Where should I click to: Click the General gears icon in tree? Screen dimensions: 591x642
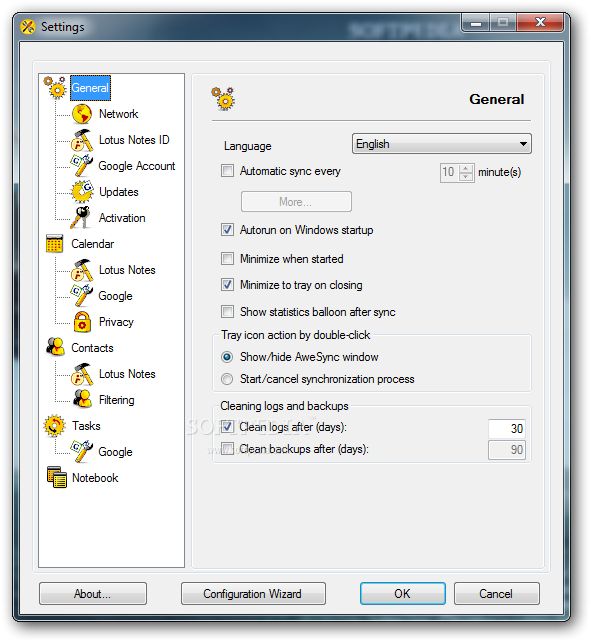tap(55, 87)
